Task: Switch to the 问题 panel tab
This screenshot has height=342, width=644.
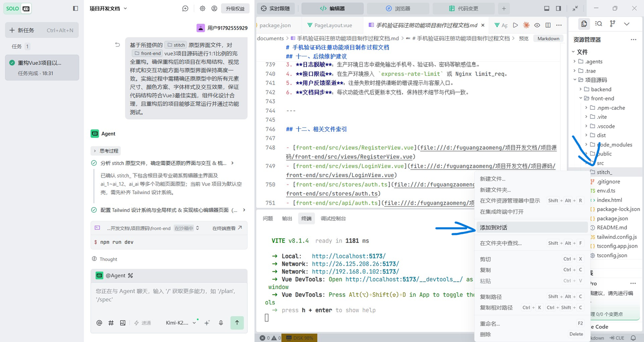Action: pos(268,218)
